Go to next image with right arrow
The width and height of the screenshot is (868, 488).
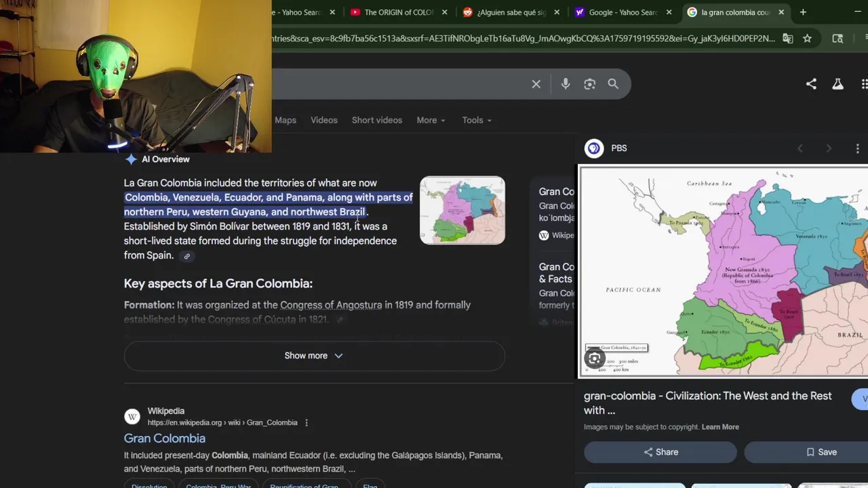(x=829, y=148)
